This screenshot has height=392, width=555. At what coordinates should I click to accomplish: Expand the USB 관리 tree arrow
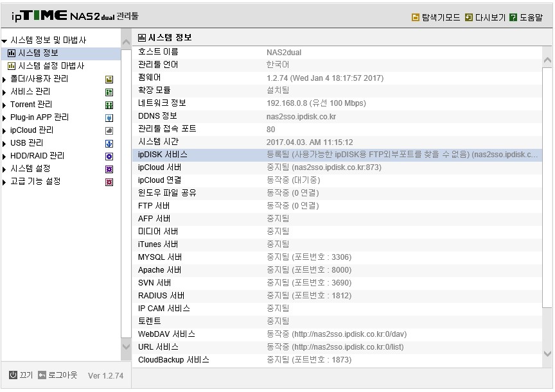(x=4, y=144)
